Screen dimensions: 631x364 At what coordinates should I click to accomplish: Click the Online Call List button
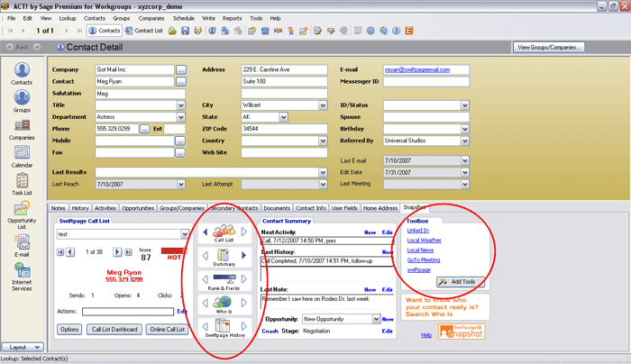(168, 330)
